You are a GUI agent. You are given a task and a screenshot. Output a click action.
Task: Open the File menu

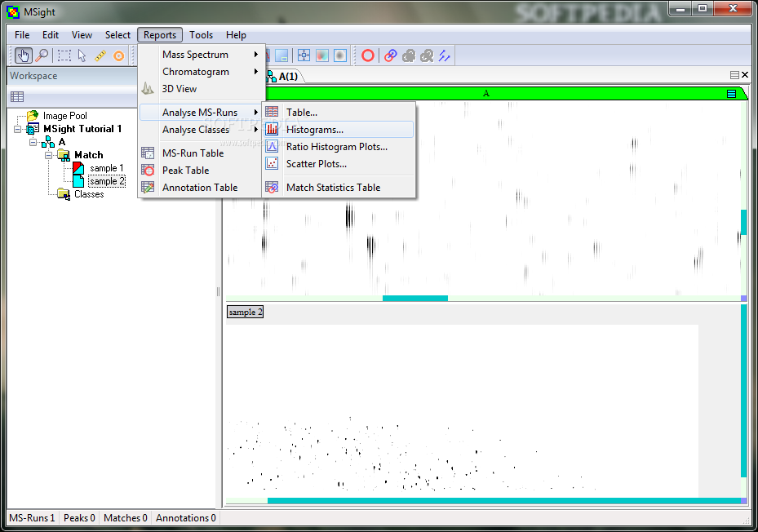pyautogui.click(x=22, y=35)
